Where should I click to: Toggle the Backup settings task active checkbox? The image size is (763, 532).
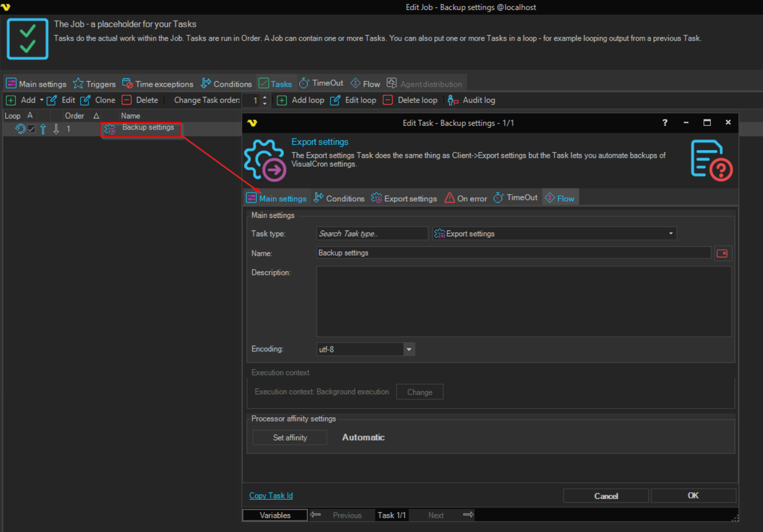tap(32, 129)
